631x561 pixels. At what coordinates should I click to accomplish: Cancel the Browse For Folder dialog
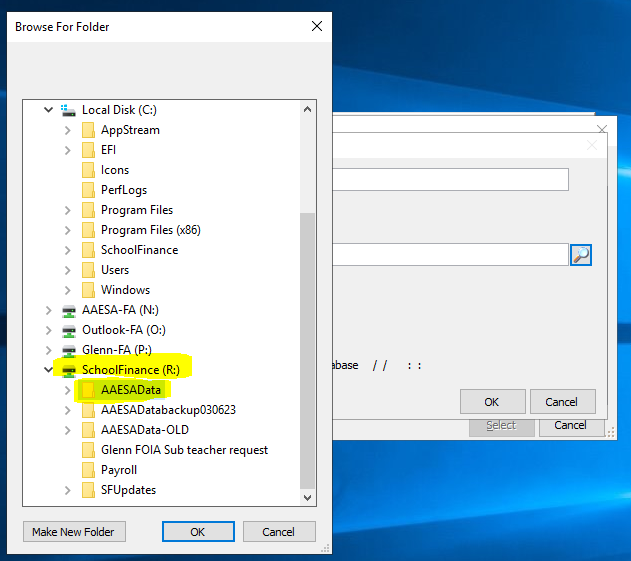pos(279,532)
